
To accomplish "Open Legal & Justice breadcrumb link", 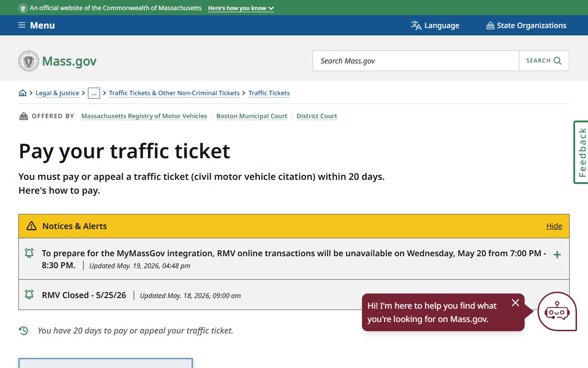I will (57, 93).
